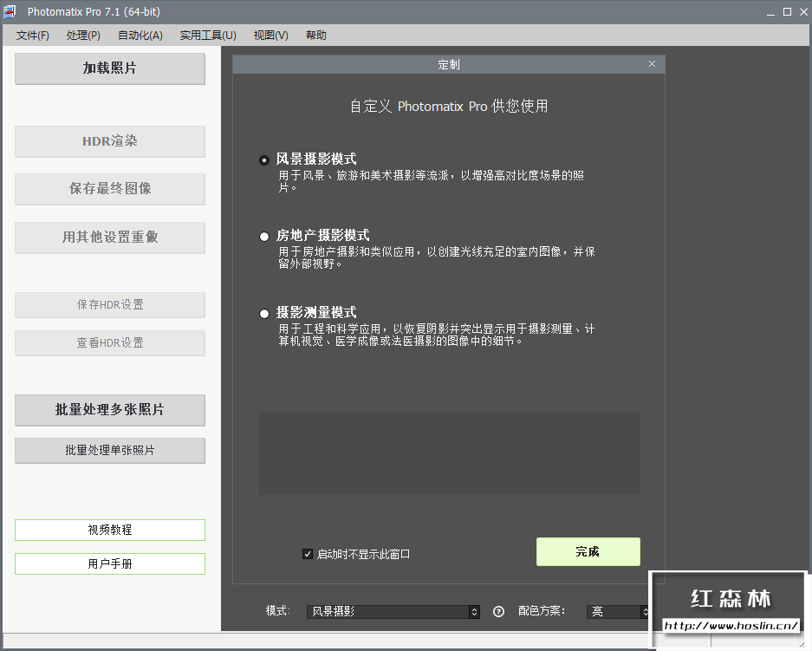Click the Photomatix Pro app icon in title bar
This screenshot has width=812, height=651.
[x=10, y=11]
